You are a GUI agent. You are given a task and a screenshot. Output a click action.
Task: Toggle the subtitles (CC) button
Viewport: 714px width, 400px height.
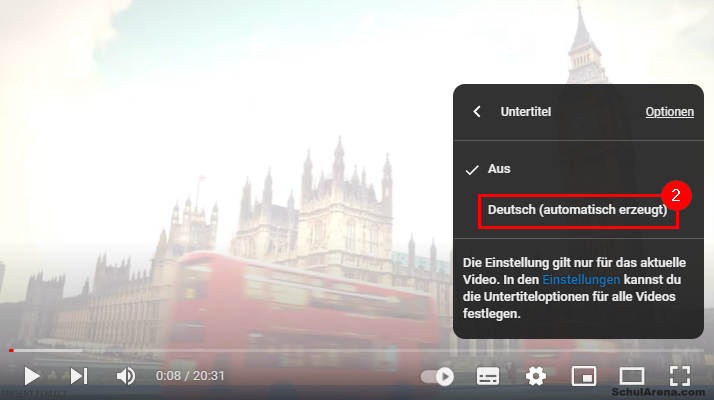[488, 377]
